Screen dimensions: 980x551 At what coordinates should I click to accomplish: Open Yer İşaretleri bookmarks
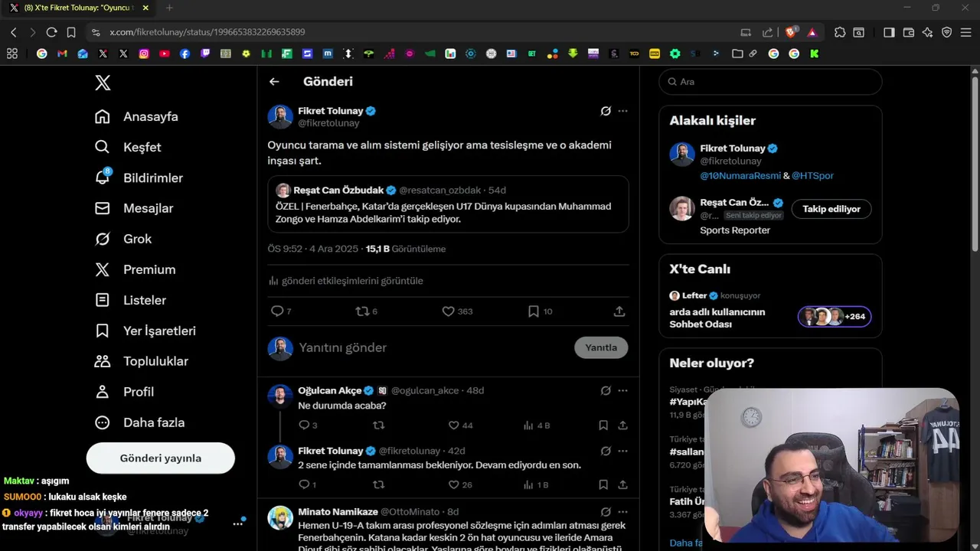145,331
